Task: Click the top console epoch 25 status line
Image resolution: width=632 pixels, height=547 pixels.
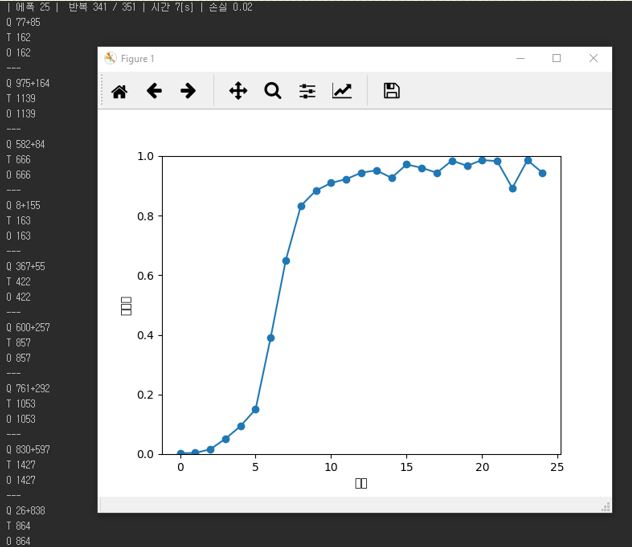Action: point(129,7)
